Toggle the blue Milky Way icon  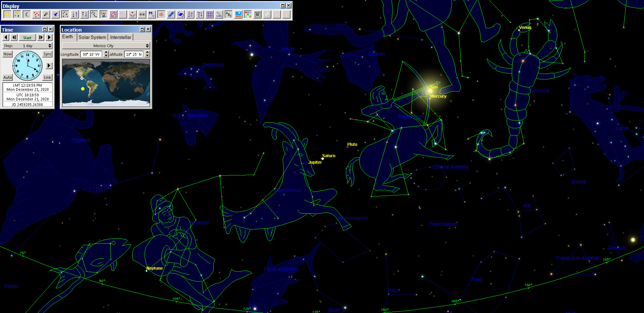pyautogui.click(x=171, y=14)
